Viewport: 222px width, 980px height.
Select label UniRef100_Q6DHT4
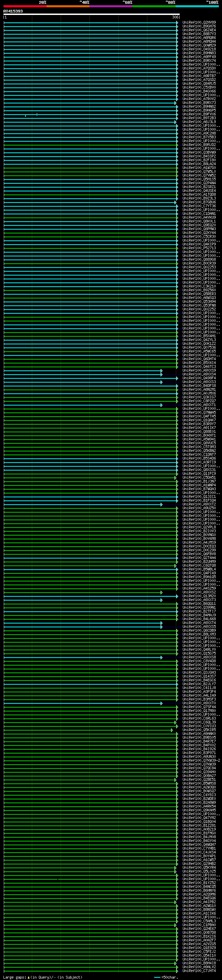click(x=199, y=359)
